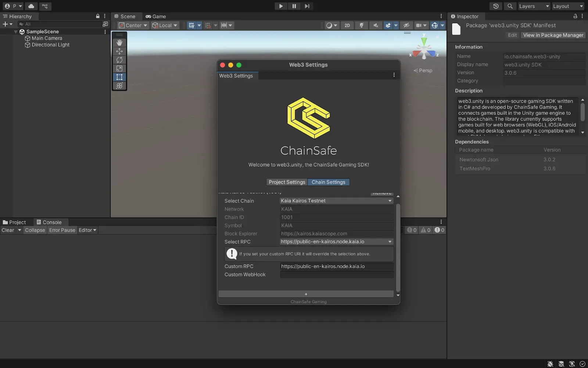Select the Move tool
The height and width of the screenshot is (368, 588).
click(x=119, y=51)
